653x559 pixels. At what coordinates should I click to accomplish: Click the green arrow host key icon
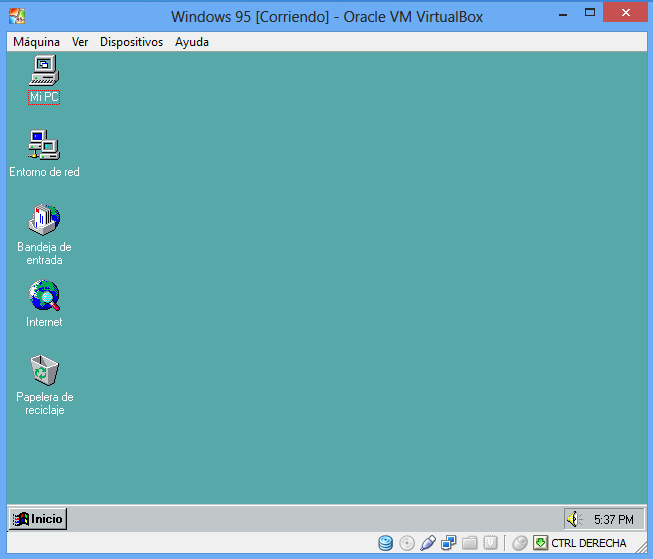pos(541,543)
